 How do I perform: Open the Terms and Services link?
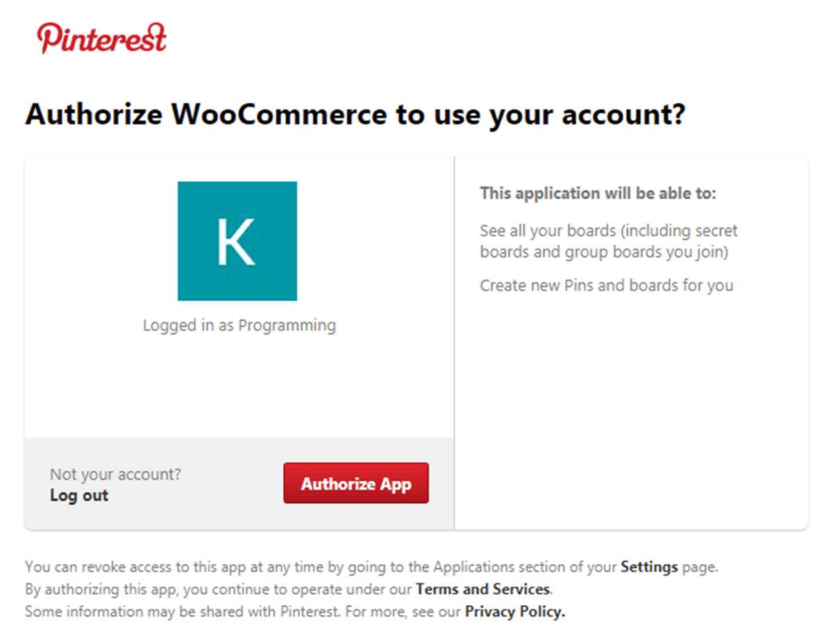click(482, 589)
